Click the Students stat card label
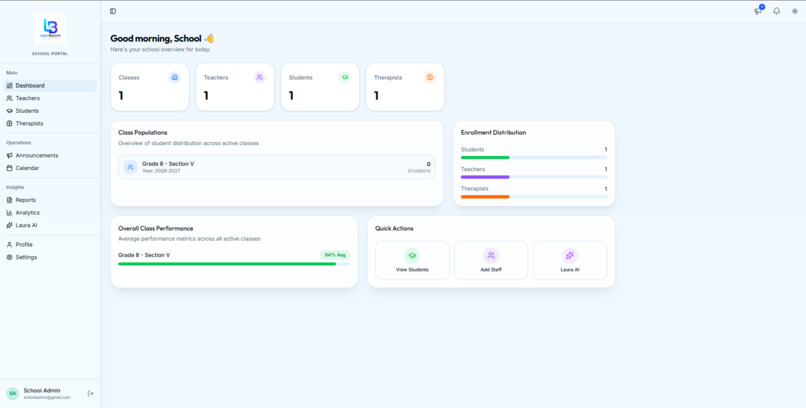 (x=301, y=78)
